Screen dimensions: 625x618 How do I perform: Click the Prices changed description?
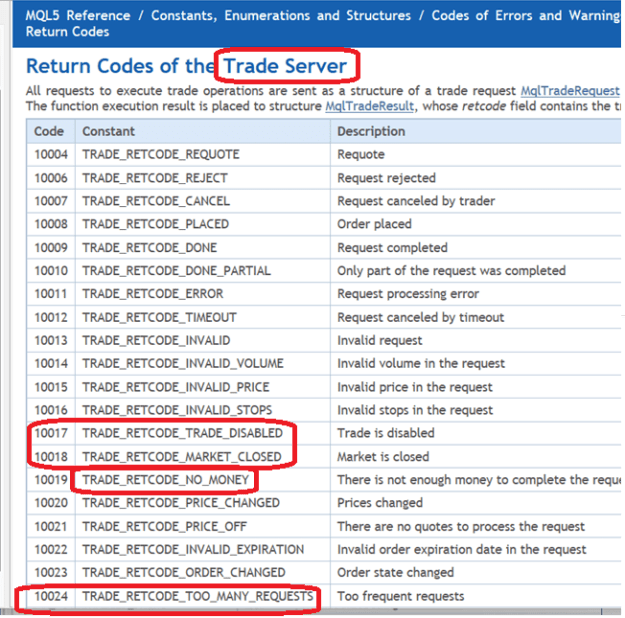coord(380,503)
